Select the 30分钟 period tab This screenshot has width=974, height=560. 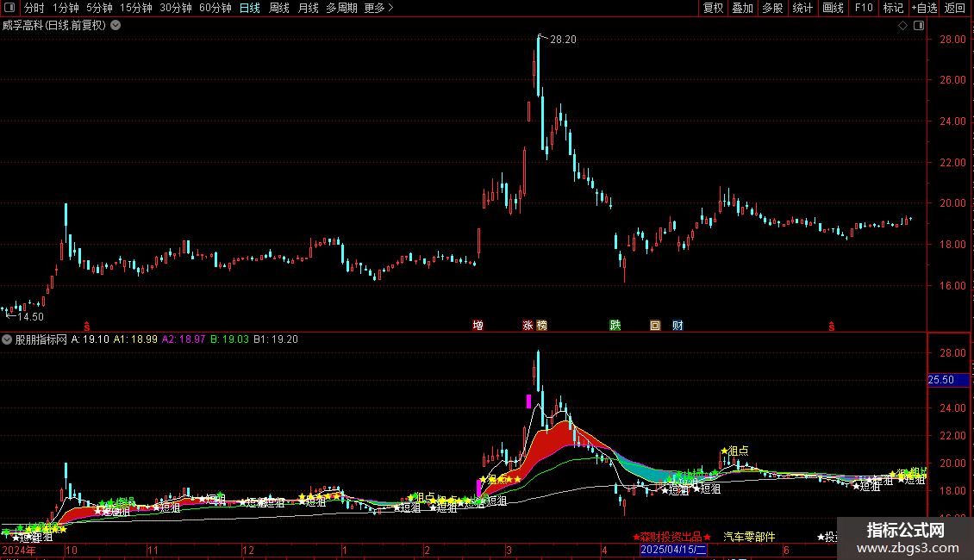pyautogui.click(x=176, y=8)
